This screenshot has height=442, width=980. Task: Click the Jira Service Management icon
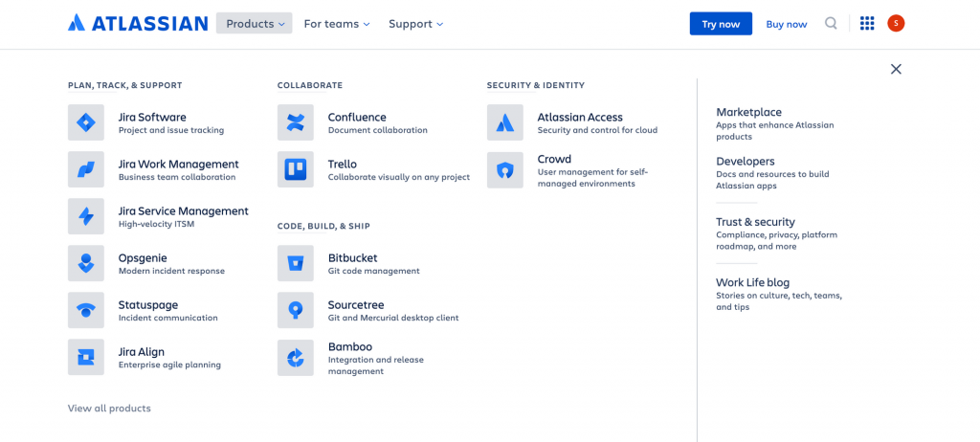coord(85,216)
